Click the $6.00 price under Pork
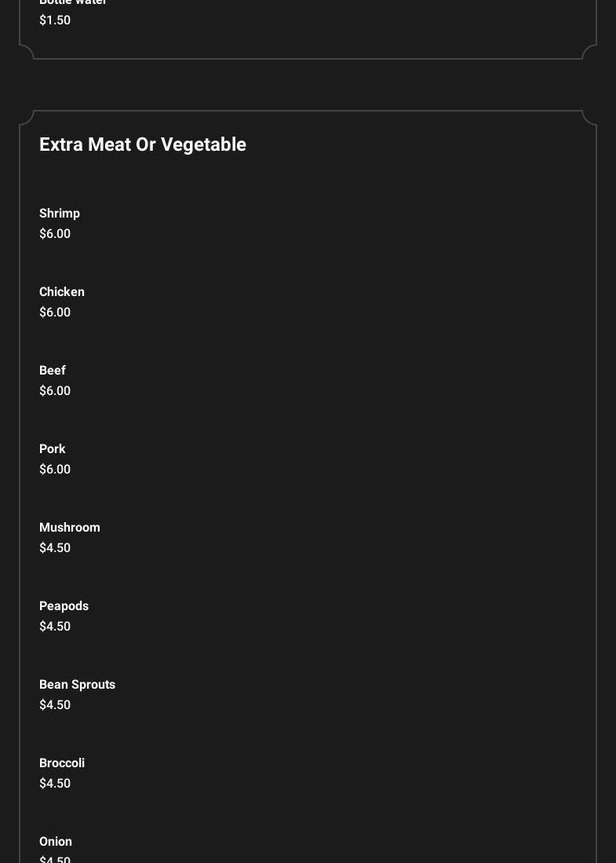Image resolution: width=616 pixels, height=863 pixels. [55, 470]
